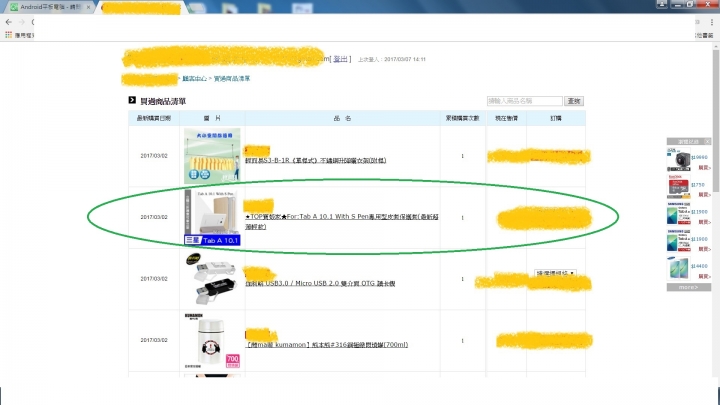
Task: Open the Kumamon thermos product thumbnail
Action: 212,341
